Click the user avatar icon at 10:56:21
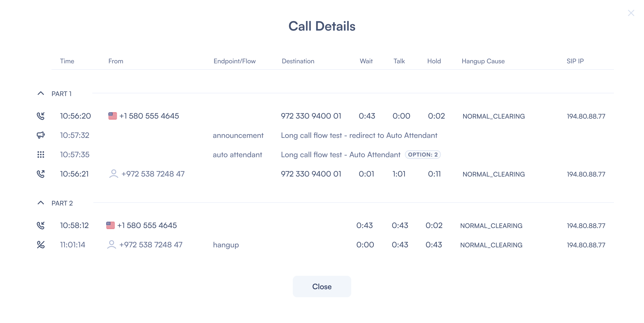This screenshot has height=323, width=644. pos(114,174)
